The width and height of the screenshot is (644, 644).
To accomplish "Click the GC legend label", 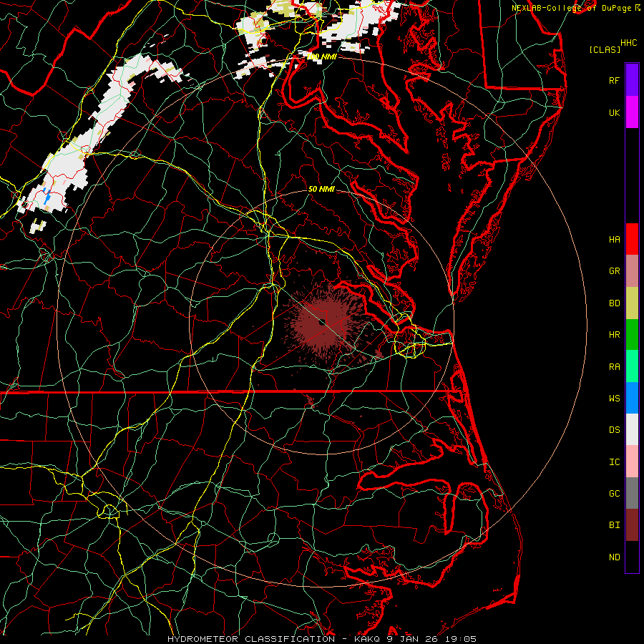I will coord(614,494).
